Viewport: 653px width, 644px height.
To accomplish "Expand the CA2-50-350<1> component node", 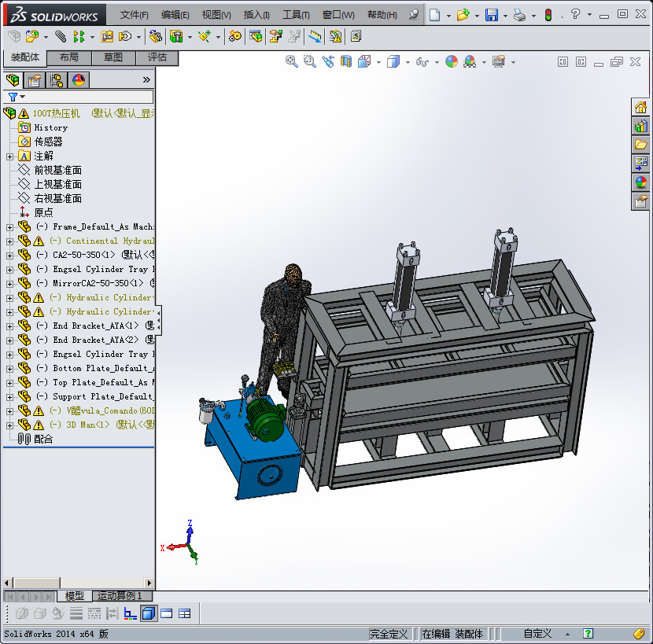I will tap(9, 256).
